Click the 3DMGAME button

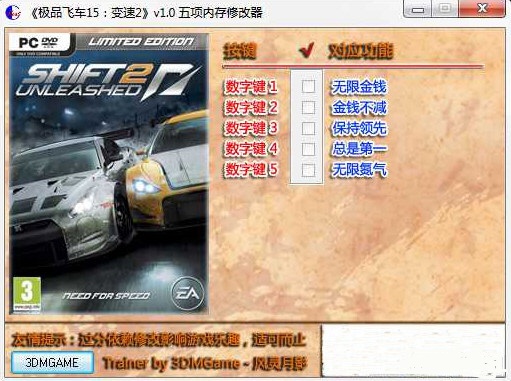52,362
